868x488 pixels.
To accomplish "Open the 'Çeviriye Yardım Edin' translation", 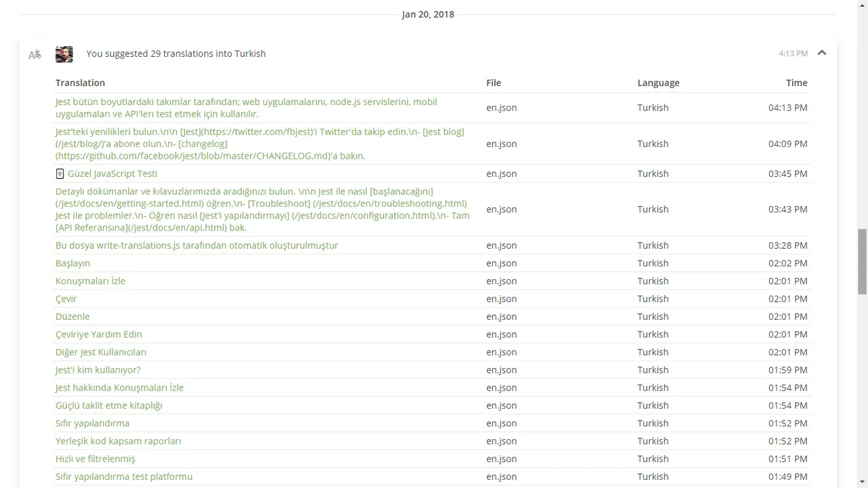I will (x=99, y=334).
